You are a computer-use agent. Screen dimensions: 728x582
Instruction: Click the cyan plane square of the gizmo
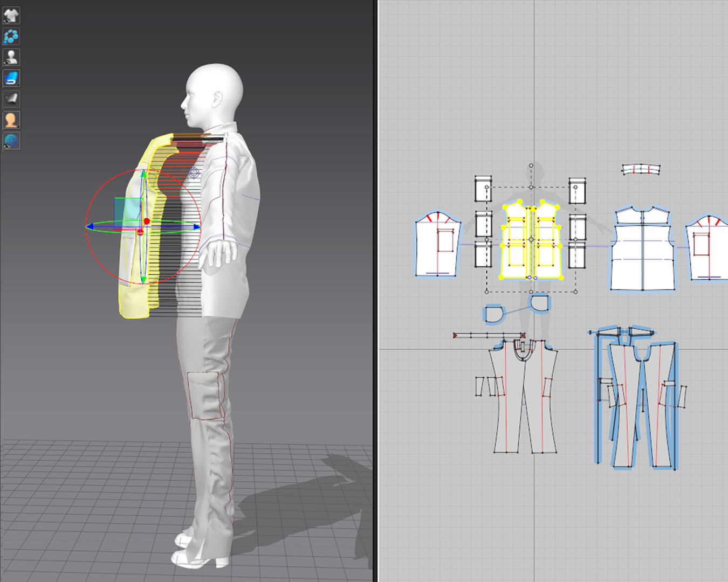tap(127, 211)
